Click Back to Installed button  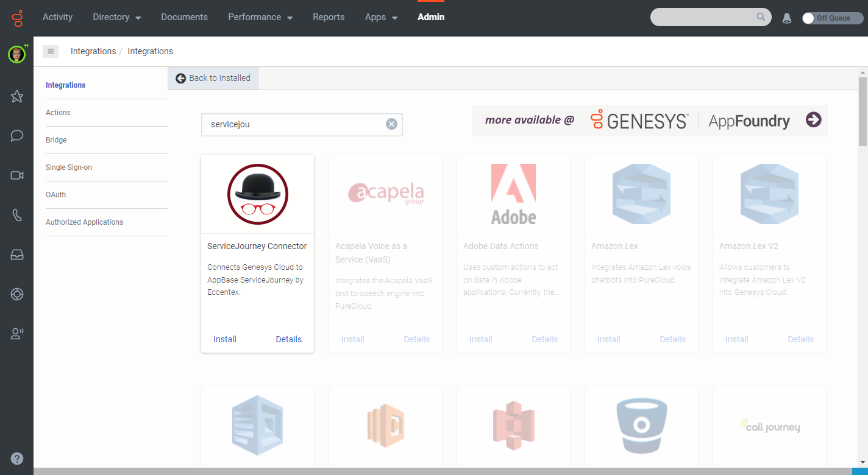click(213, 78)
